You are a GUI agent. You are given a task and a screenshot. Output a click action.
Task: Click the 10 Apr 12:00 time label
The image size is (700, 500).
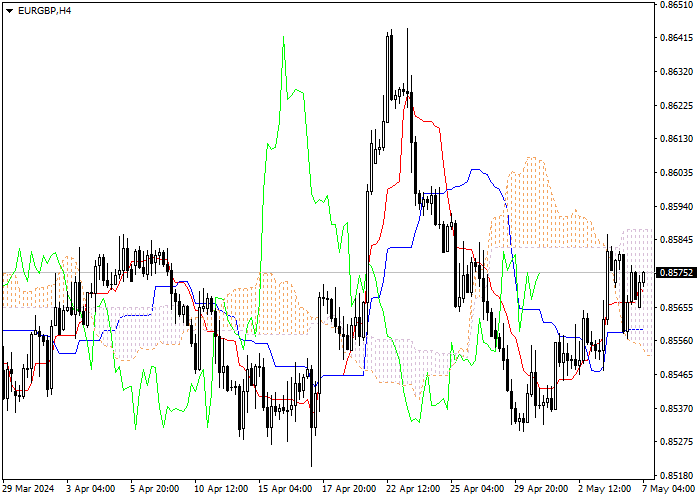(x=221, y=489)
